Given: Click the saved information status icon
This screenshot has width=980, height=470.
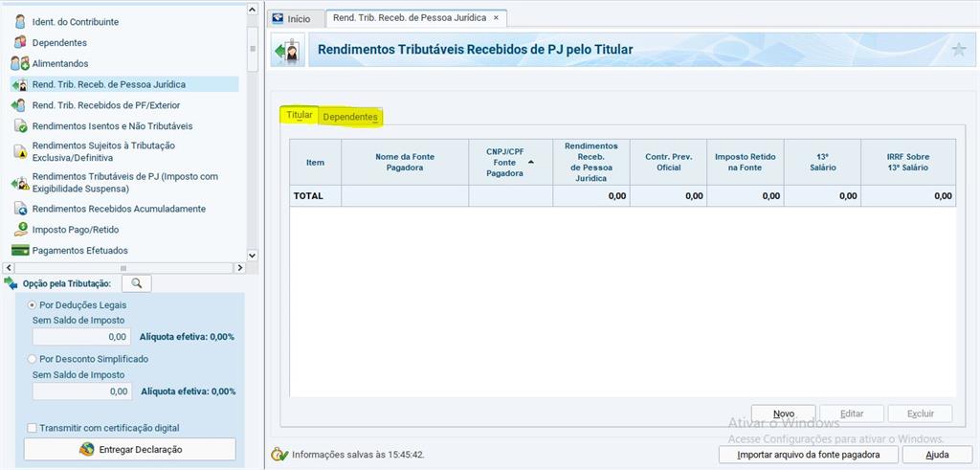Looking at the screenshot, I should [x=279, y=455].
